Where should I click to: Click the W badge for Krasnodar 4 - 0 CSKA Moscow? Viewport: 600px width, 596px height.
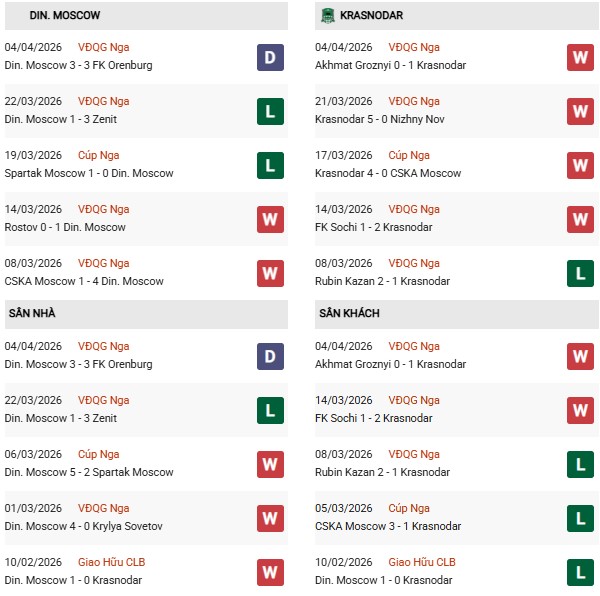click(581, 165)
